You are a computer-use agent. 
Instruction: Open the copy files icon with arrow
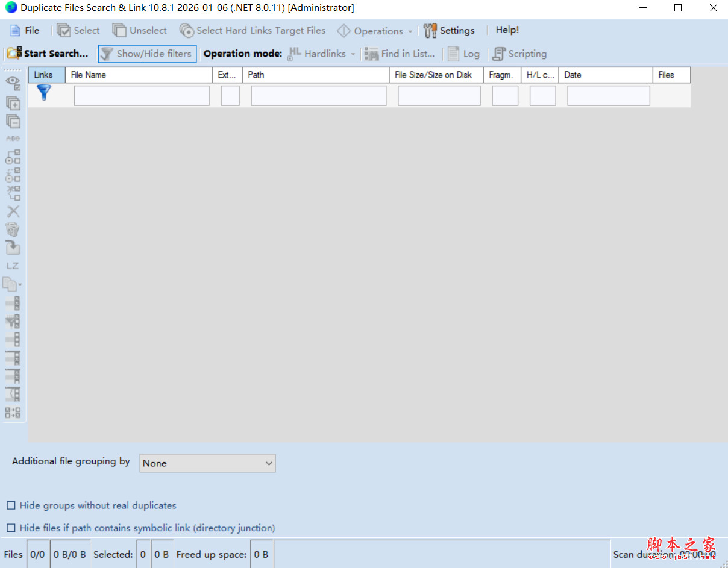coord(13,284)
